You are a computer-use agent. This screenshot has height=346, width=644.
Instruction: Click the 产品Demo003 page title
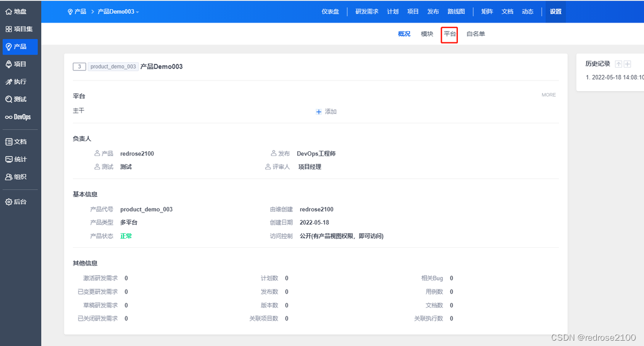click(x=162, y=67)
